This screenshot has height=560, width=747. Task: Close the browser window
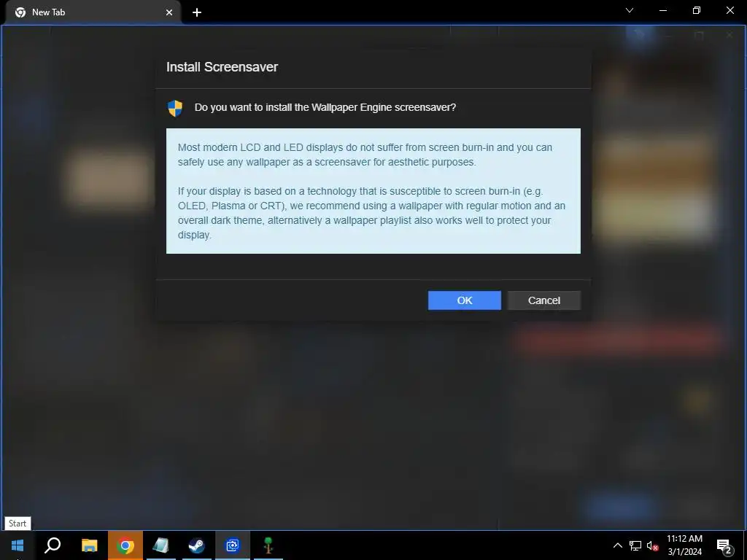(729, 10)
